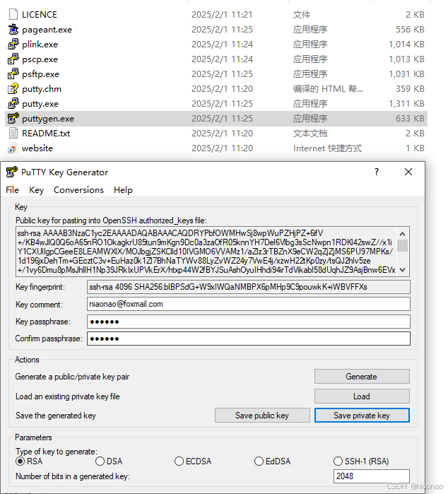The width and height of the screenshot is (448, 494).
Task: Select the file name LICENCE
Action: click(x=40, y=15)
